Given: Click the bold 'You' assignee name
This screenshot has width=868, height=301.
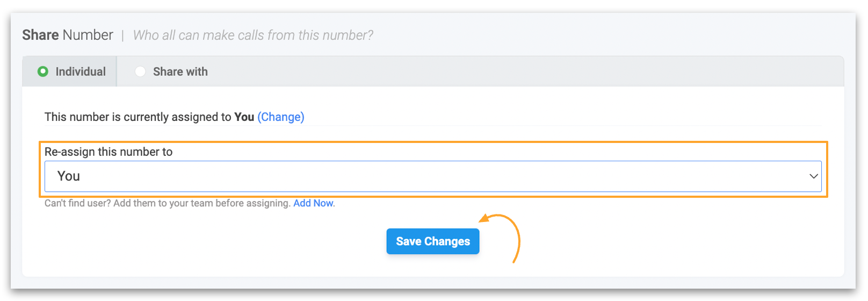Looking at the screenshot, I should tap(244, 117).
